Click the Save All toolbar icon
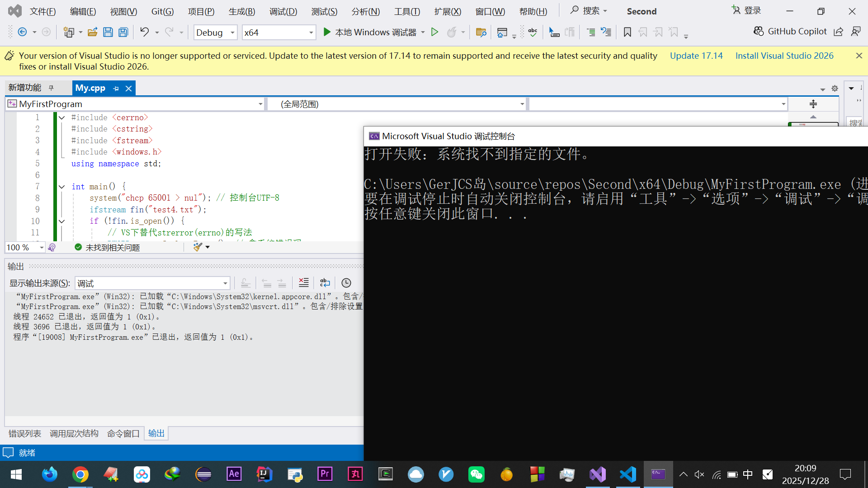Viewport: 868px width, 488px height. point(123,32)
